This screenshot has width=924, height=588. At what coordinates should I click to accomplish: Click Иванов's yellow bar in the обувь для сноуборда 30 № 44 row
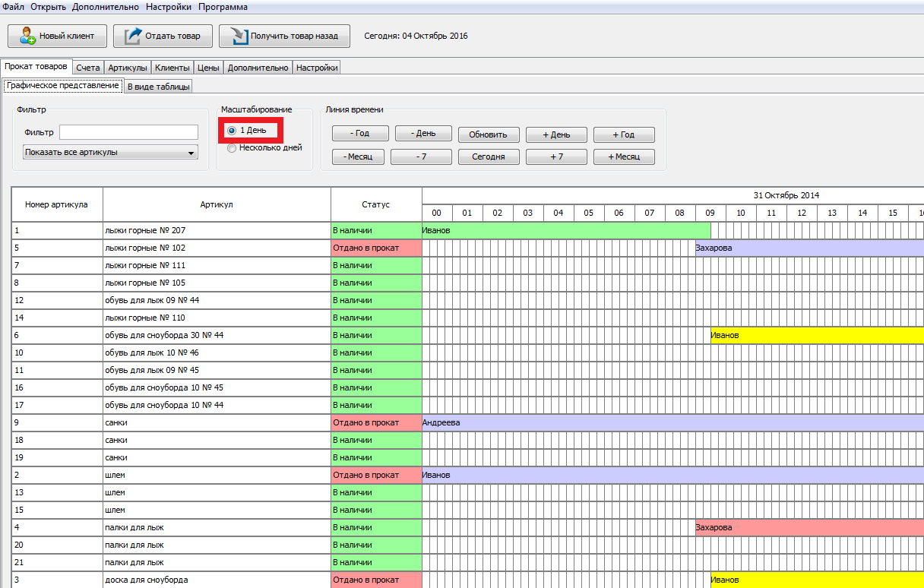(817, 335)
